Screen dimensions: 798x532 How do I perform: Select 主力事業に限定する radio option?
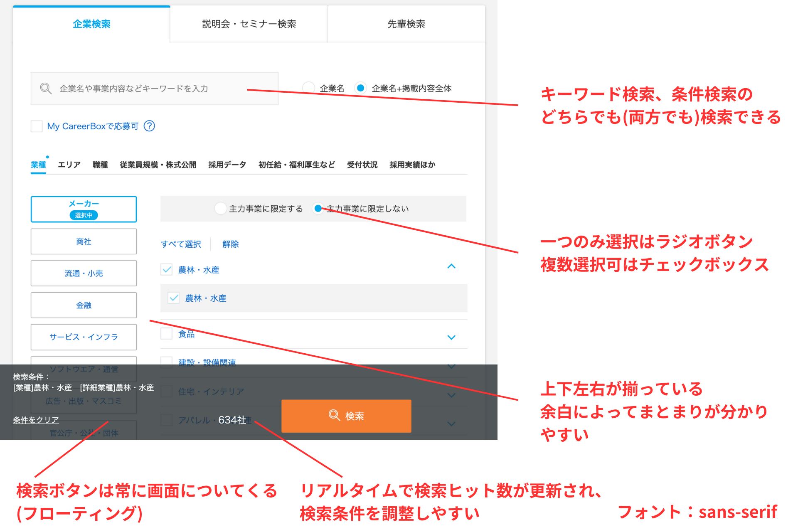(x=221, y=209)
